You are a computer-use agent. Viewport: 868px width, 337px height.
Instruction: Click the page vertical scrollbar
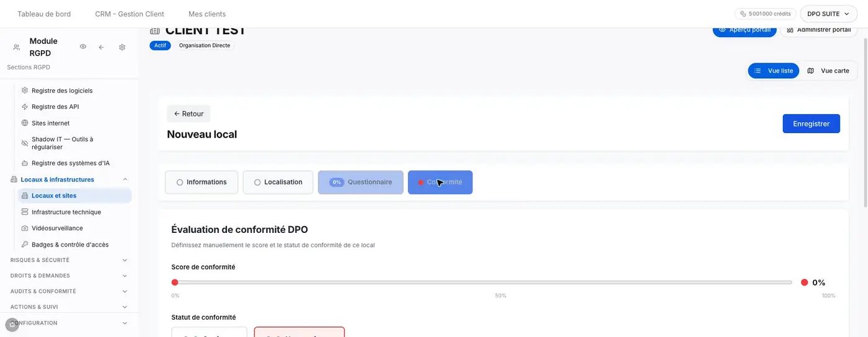[865, 124]
